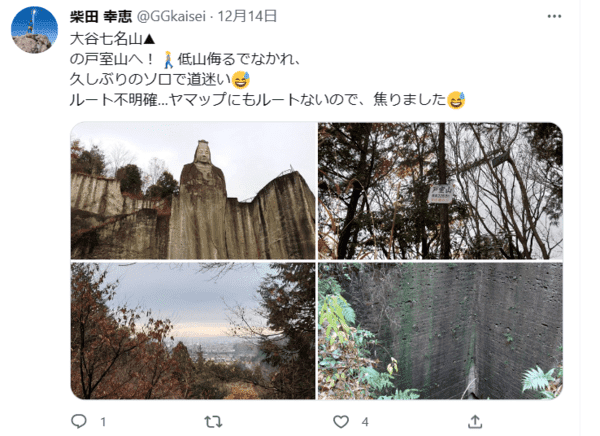
Task: Click the mountain-top profile avatar
Action: tap(34, 30)
